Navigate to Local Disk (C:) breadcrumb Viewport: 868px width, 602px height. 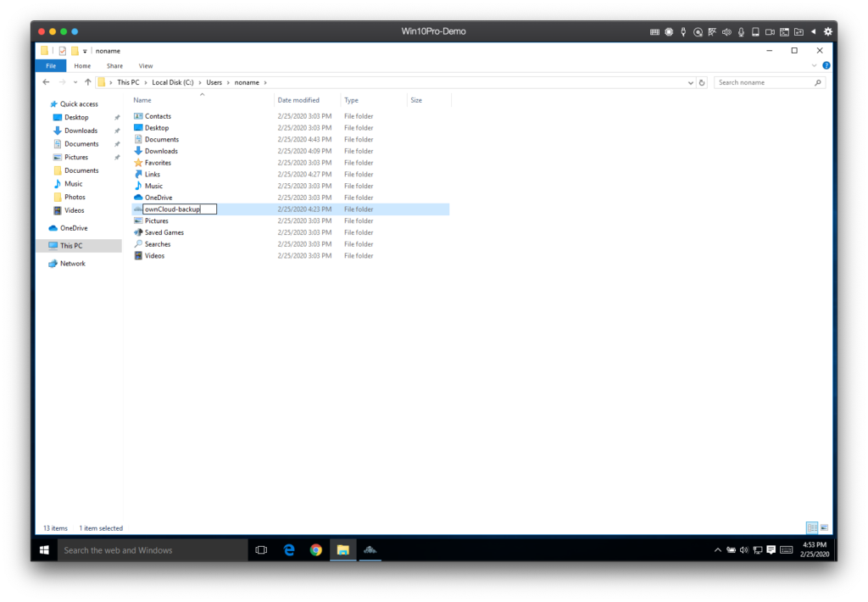pos(173,82)
